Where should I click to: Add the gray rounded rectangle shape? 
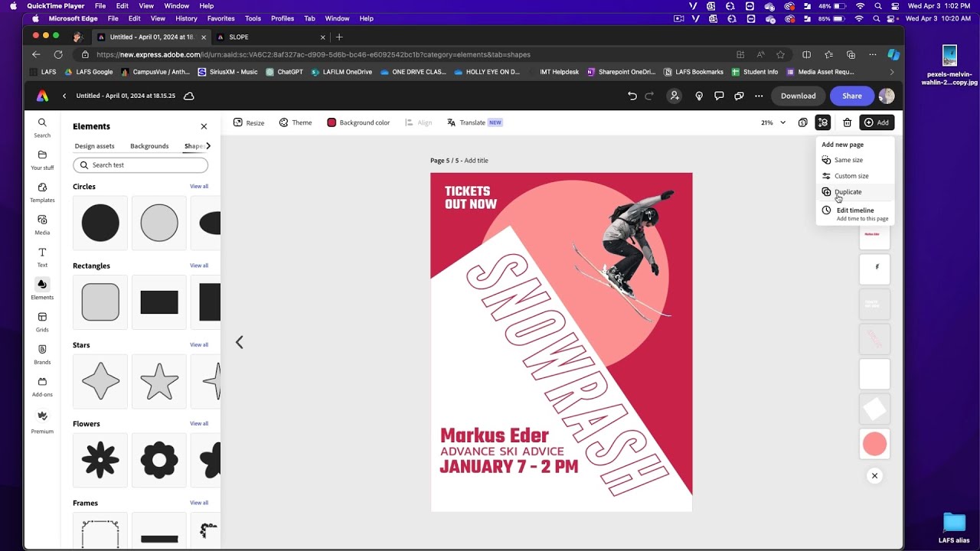(x=100, y=302)
